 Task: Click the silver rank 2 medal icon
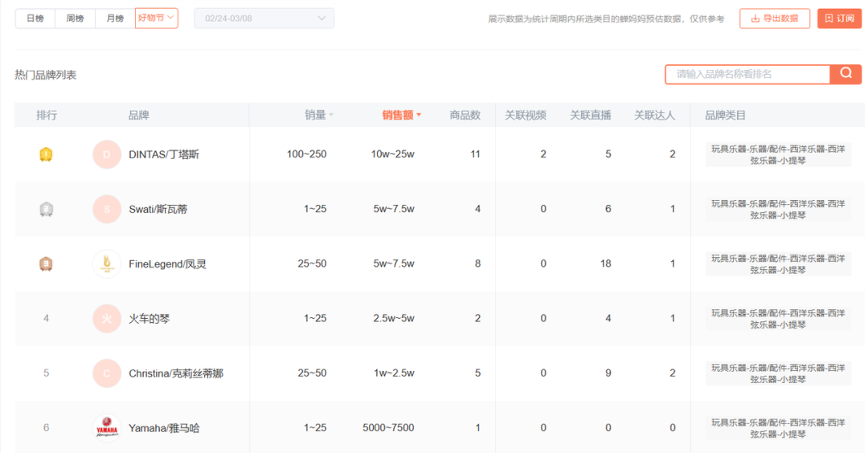46,209
